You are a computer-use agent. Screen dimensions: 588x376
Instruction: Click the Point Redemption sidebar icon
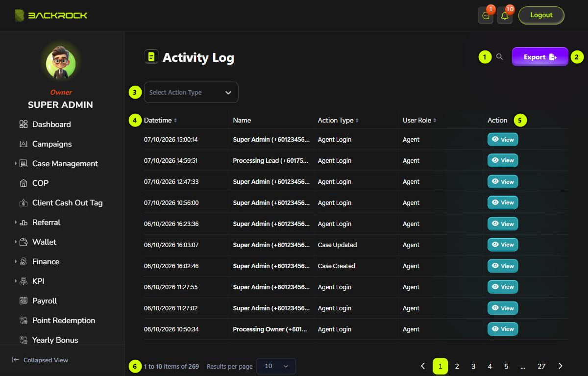[x=24, y=321]
